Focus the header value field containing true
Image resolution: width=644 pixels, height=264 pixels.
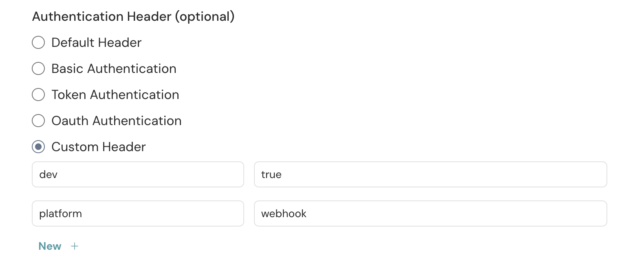click(x=430, y=174)
